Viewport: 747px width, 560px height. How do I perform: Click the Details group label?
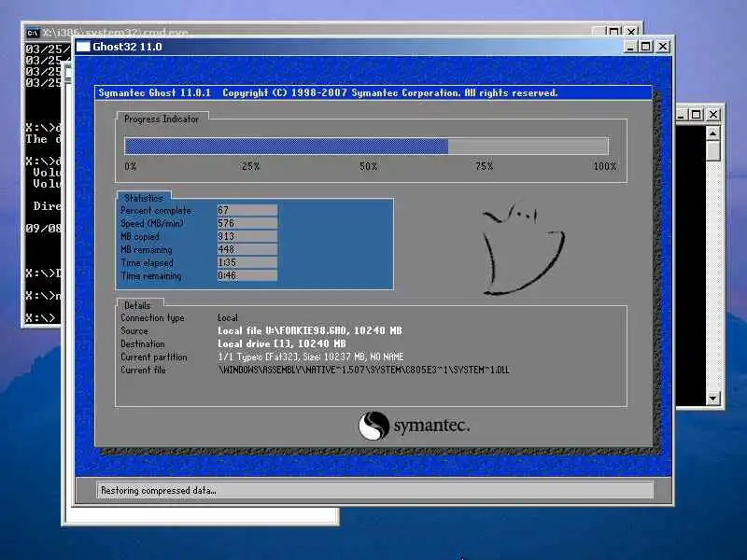(137, 305)
